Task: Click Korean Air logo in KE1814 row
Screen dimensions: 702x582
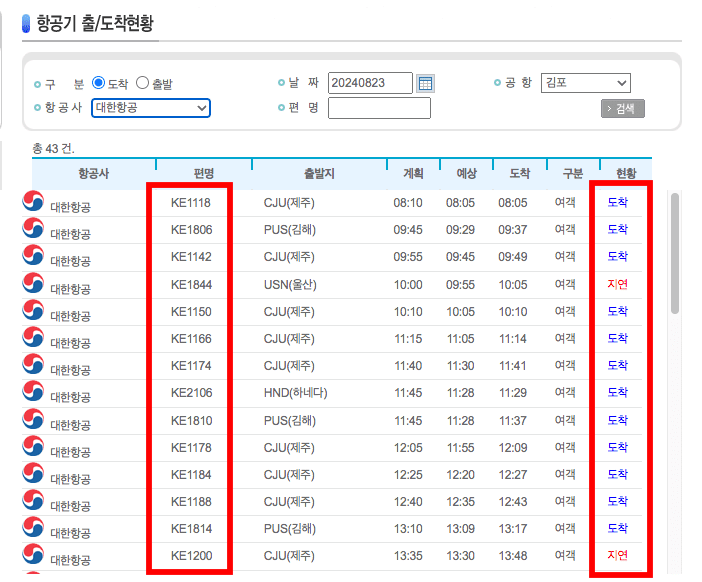Action: tap(33, 527)
